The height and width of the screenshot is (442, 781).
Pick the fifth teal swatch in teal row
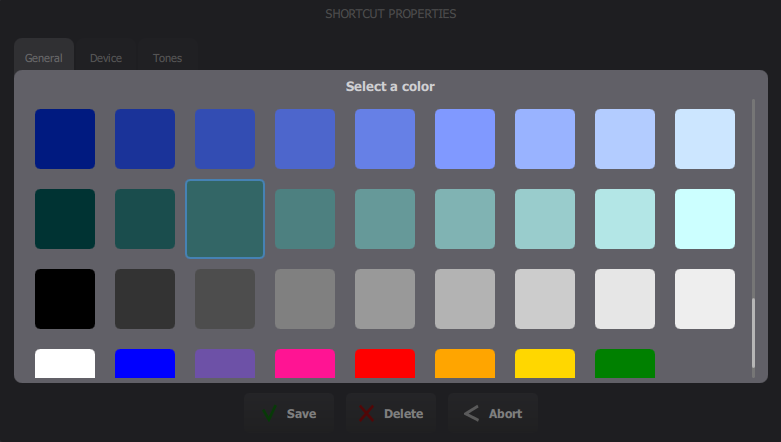point(385,219)
